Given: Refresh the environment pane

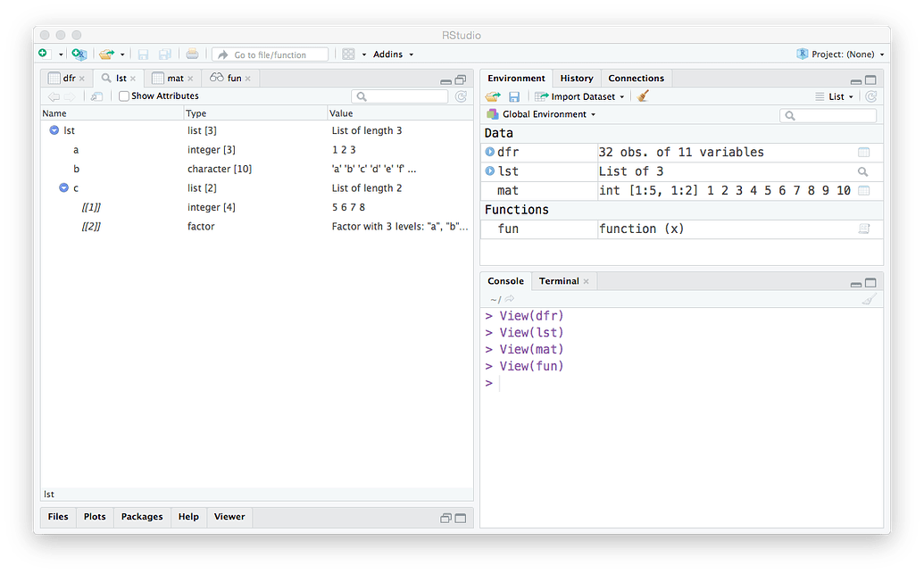Looking at the screenshot, I should coord(871,96).
